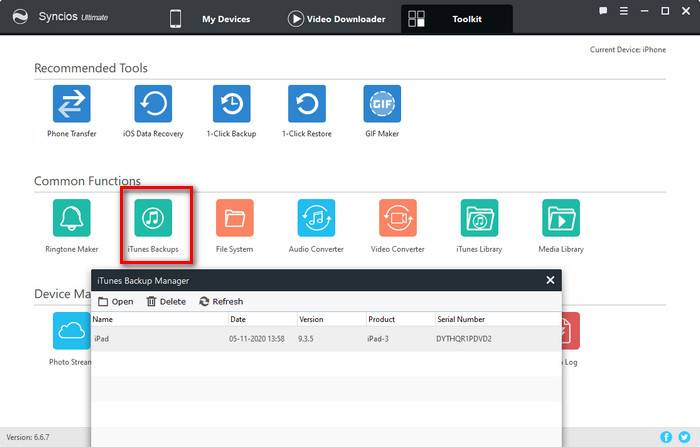Click the Version: 6.6.7 status text
Image resolution: width=700 pixels, height=447 pixels.
point(28,437)
